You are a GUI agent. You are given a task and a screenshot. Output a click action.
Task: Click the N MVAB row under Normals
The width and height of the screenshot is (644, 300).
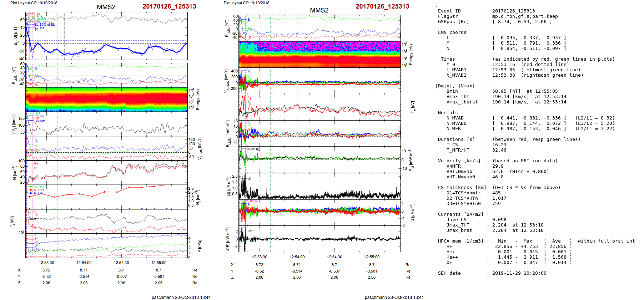click(455, 118)
